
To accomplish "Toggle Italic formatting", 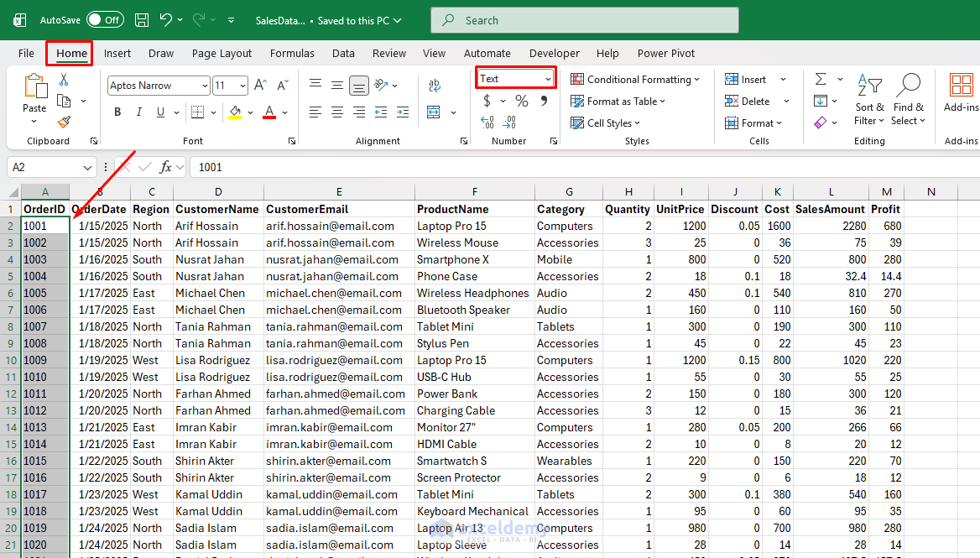I will 138,112.
